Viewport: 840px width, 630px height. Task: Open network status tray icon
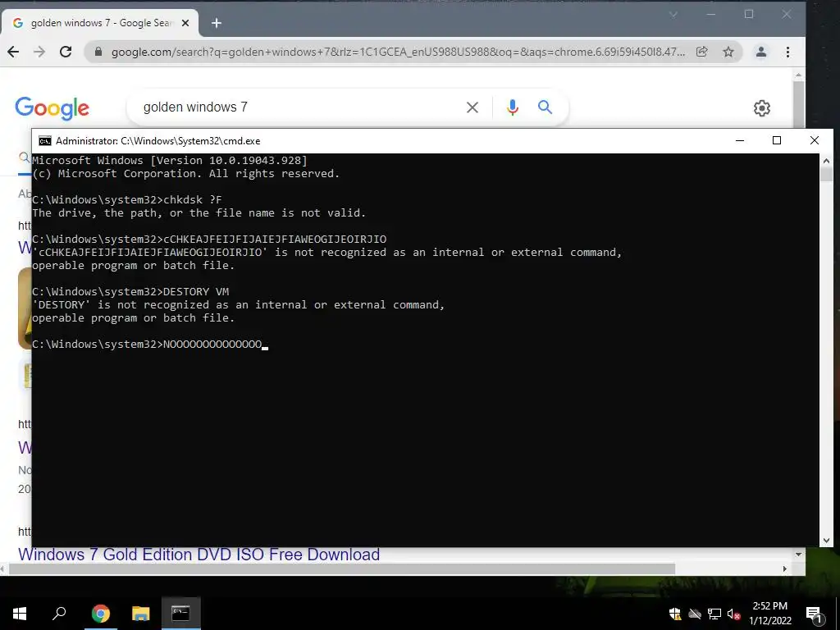(714, 614)
